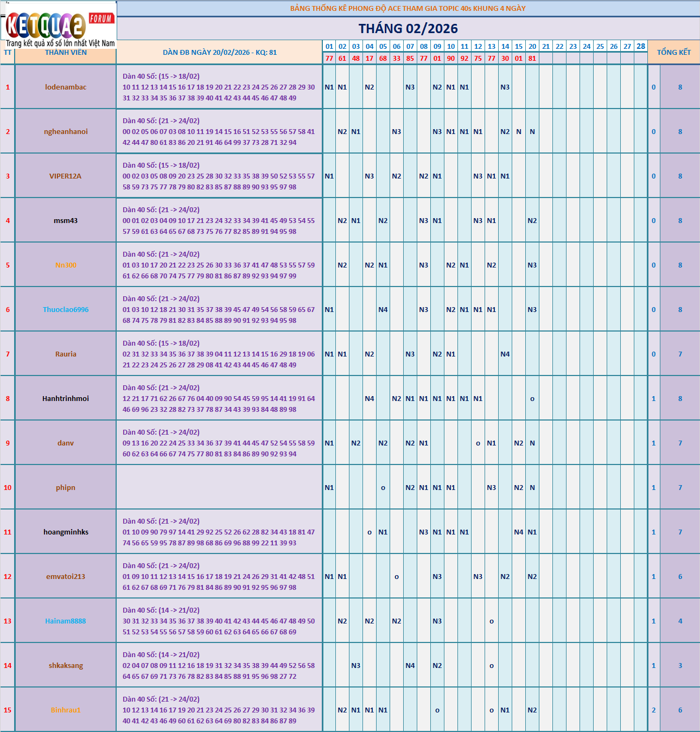
Task: Select the THÁNG 02/2026 title cell
Action: [408, 28]
